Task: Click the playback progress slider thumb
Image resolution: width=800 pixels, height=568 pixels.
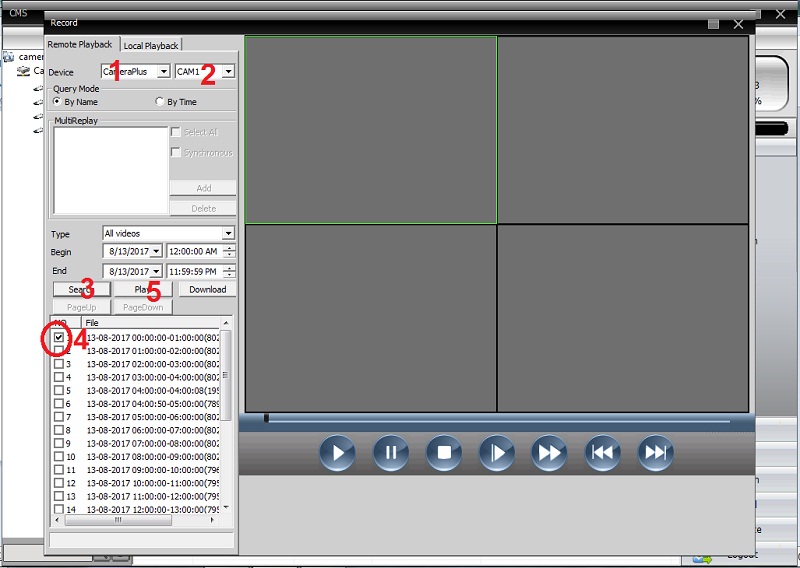Action: tap(266, 418)
